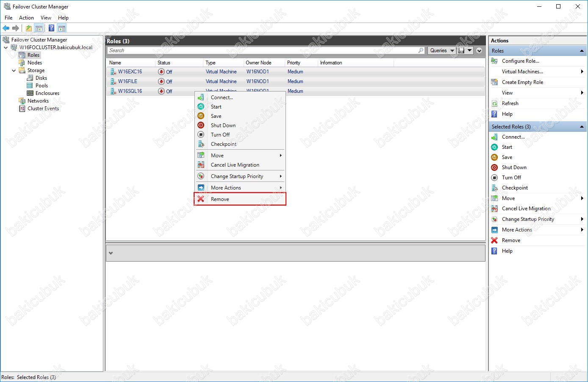This screenshot has height=382, width=588.
Task: Click the search magnifier icon in Roles
Action: click(x=421, y=50)
